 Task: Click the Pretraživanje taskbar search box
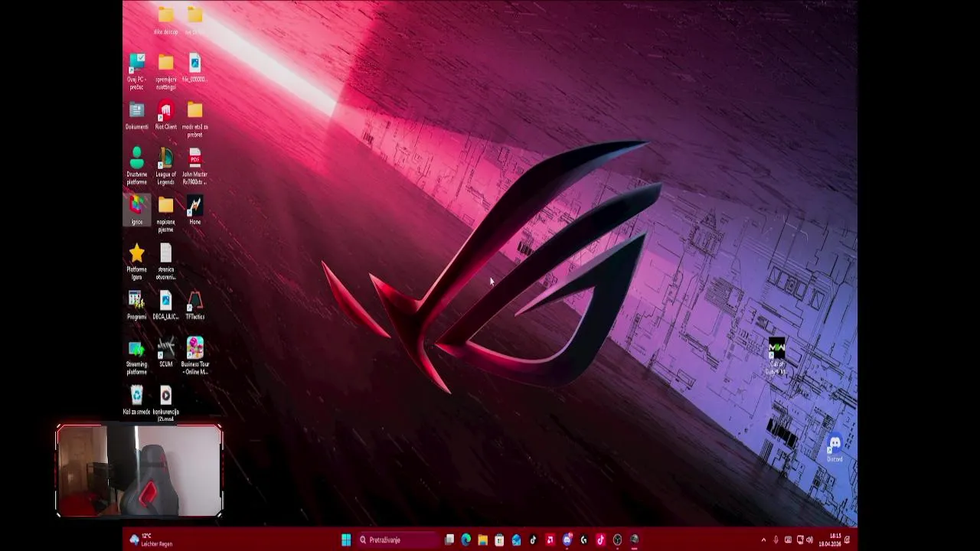tap(397, 540)
